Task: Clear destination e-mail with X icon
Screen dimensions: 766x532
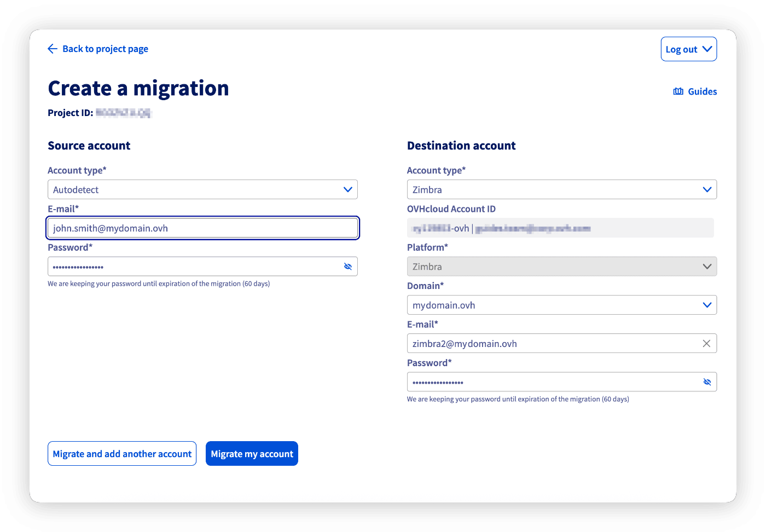Action: click(706, 343)
